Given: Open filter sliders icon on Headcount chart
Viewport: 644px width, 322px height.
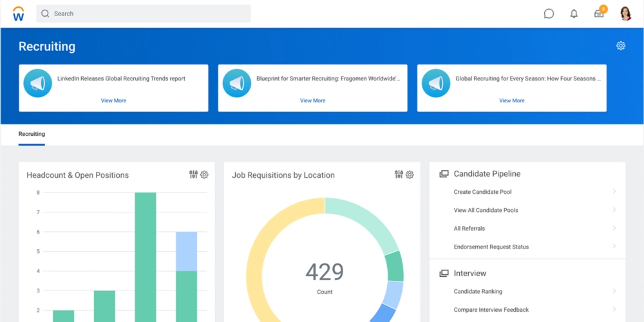Looking at the screenshot, I should tap(193, 175).
